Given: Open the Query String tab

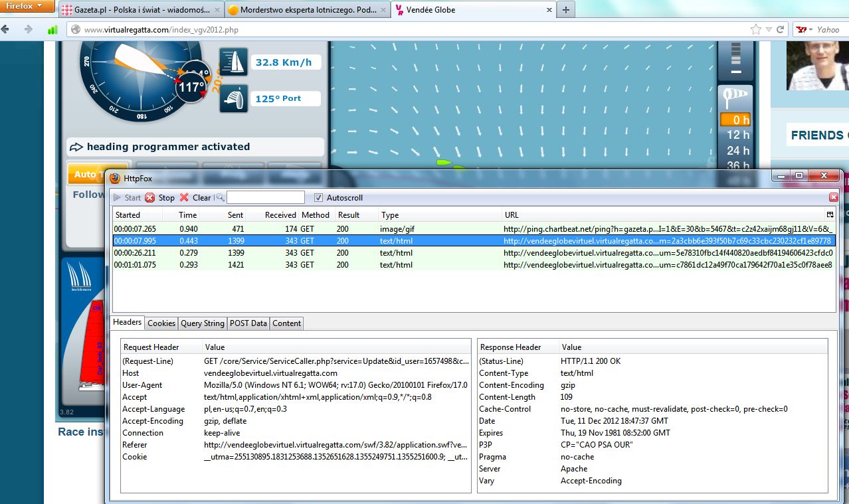Looking at the screenshot, I should pyautogui.click(x=203, y=323).
